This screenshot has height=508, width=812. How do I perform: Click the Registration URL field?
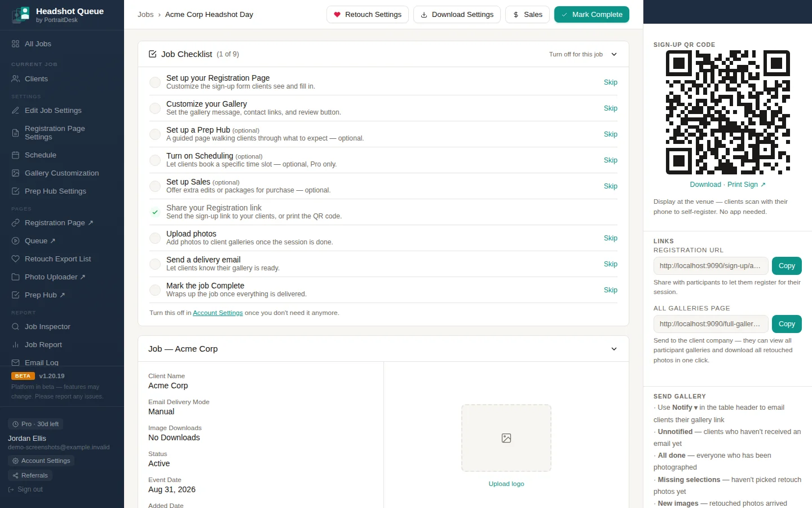pyautogui.click(x=710, y=266)
